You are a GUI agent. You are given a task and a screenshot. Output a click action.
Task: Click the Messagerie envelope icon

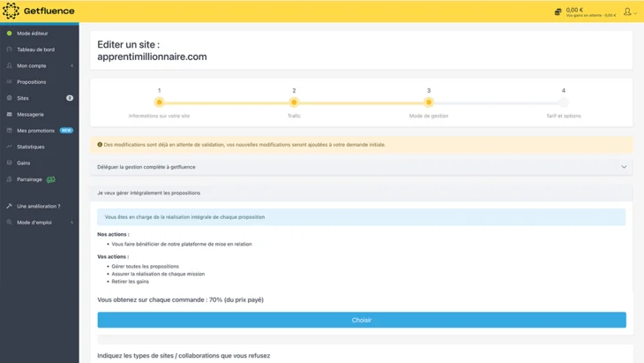10,114
